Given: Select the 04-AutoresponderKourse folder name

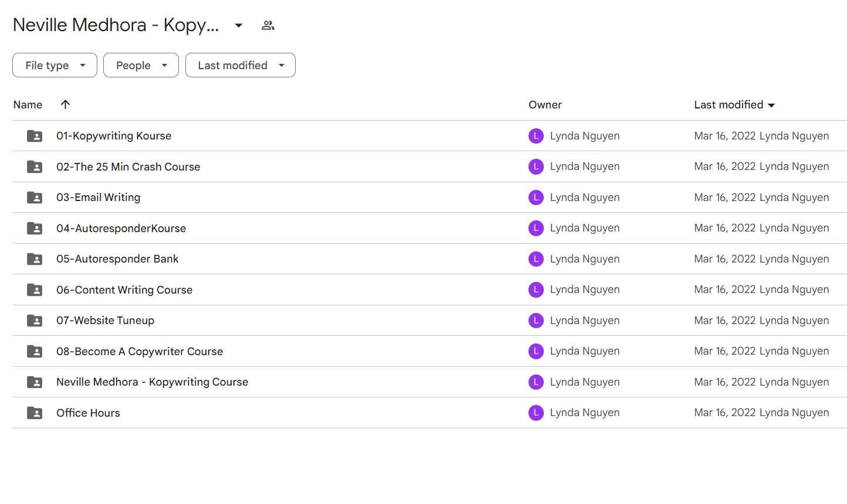Looking at the screenshot, I should pyautogui.click(x=121, y=229).
